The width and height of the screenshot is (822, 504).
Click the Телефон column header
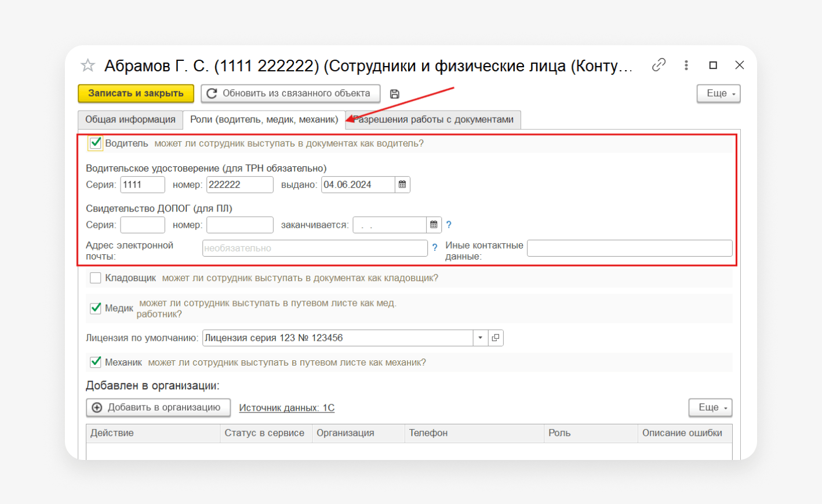click(474, 433)
